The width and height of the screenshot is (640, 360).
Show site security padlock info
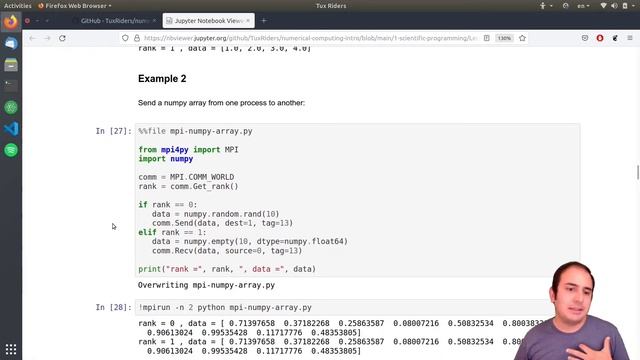point(137,38)
